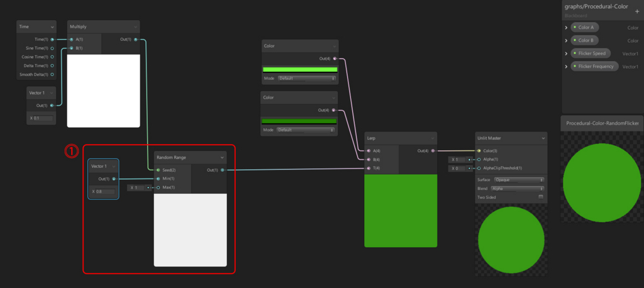Screen dimensions: 644x288
Task: Select the Flicker Frequency property pill
Action: tap(594, 66)
